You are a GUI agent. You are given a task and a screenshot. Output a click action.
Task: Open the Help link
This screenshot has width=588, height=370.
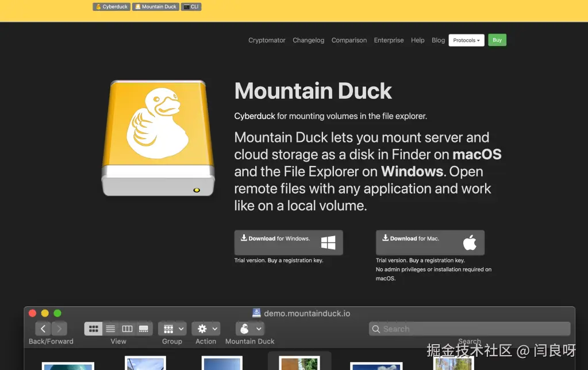(418, 40)
